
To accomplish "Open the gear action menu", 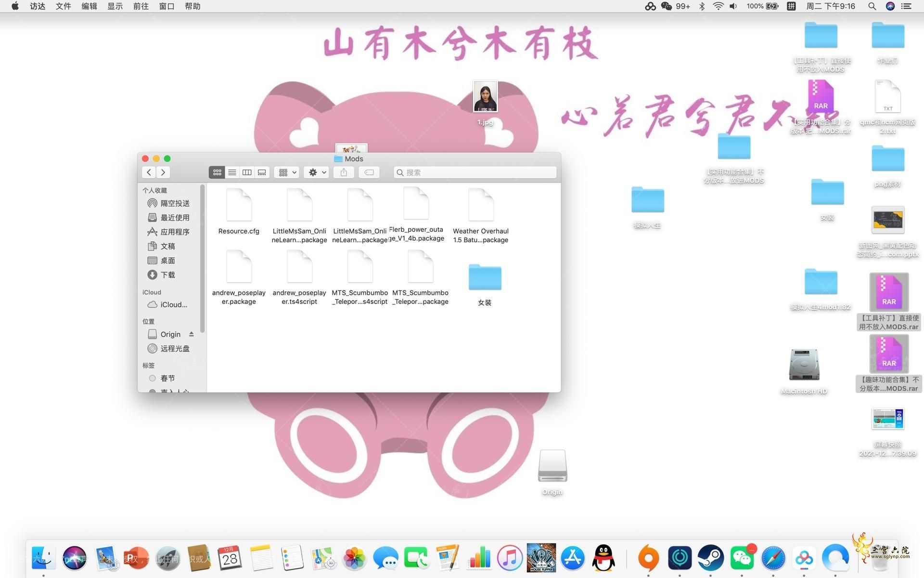I will (x=317, y=172).
